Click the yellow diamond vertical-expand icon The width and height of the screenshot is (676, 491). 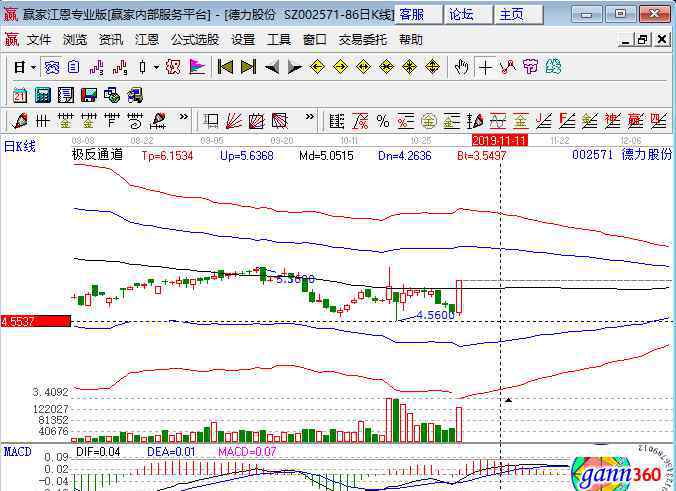(x=432, y=67)
